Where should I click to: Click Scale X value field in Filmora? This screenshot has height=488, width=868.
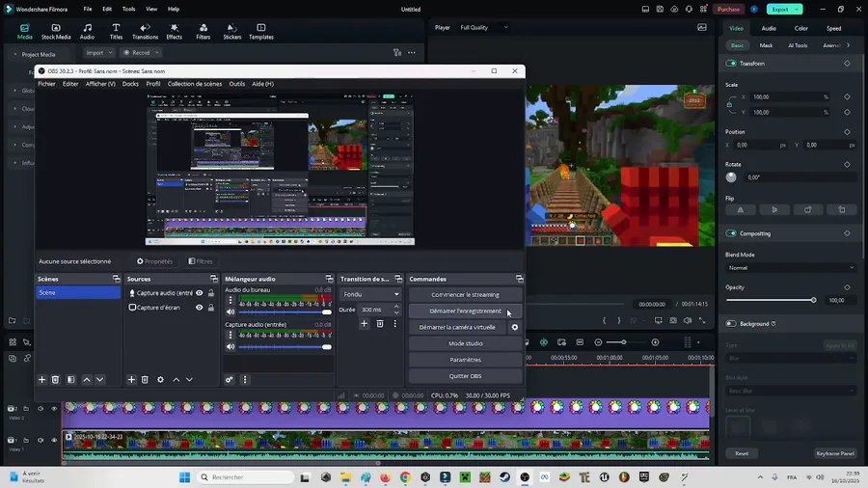pyautogui.click(x=791, y=96)
